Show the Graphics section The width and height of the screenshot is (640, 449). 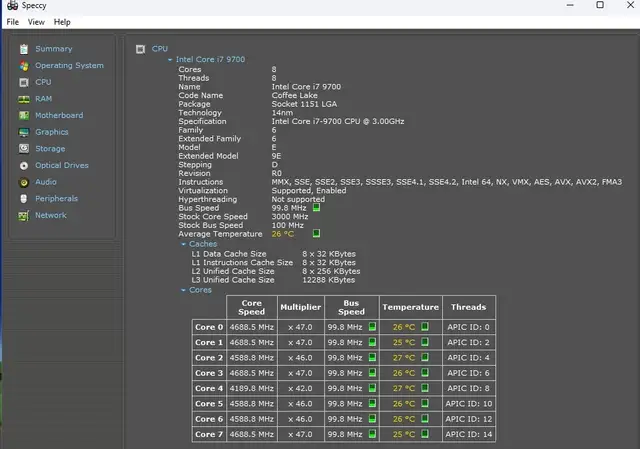click(51, 132)
